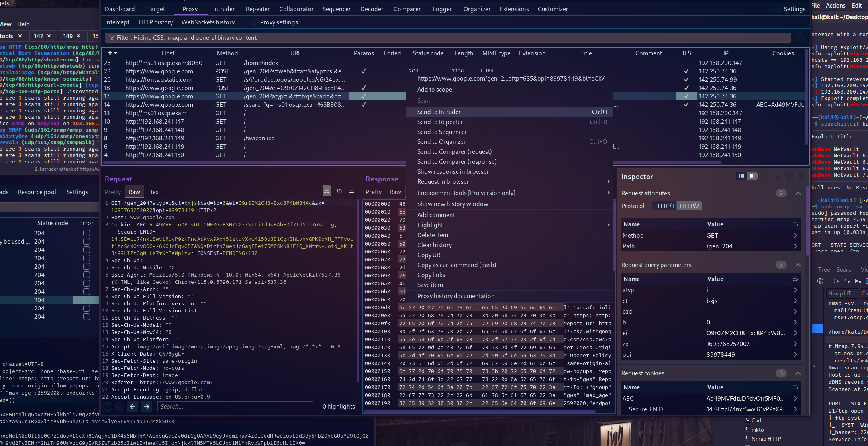Select the HTTP/1 protocol toggle
Image resolution: width=868 pixels, height=446 pixels.
coord(664,206)
